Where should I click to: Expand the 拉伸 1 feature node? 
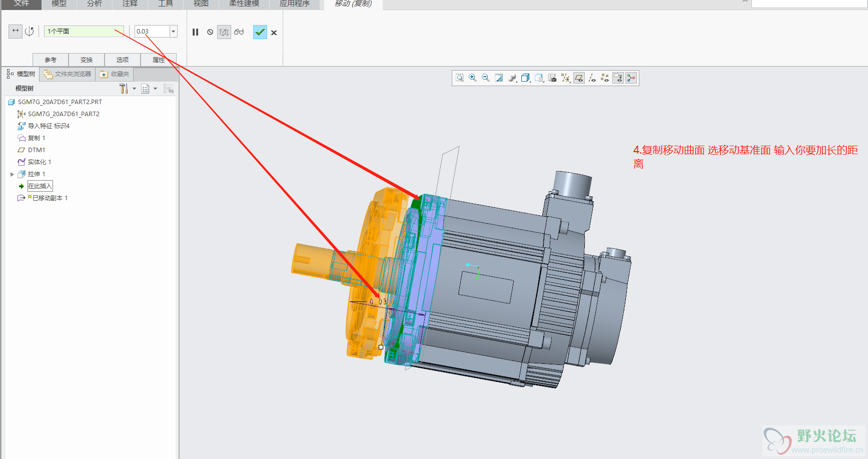[x=12, y=174]
